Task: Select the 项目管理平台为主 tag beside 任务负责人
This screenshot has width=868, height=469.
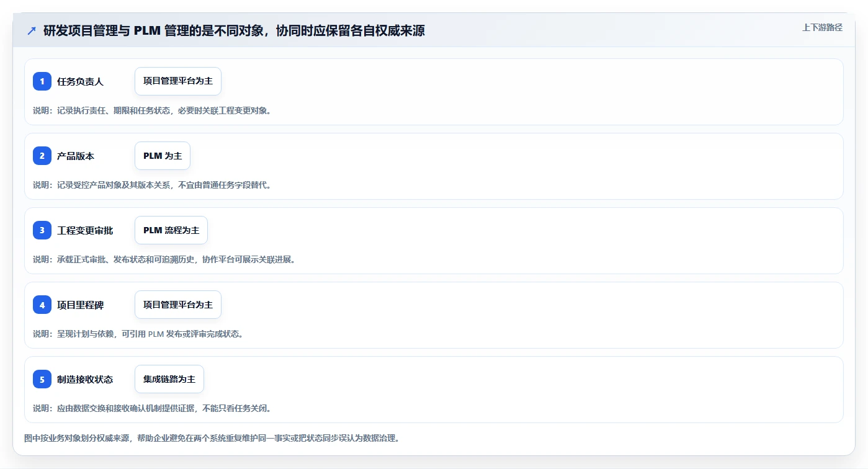Action: pos(178,81)
